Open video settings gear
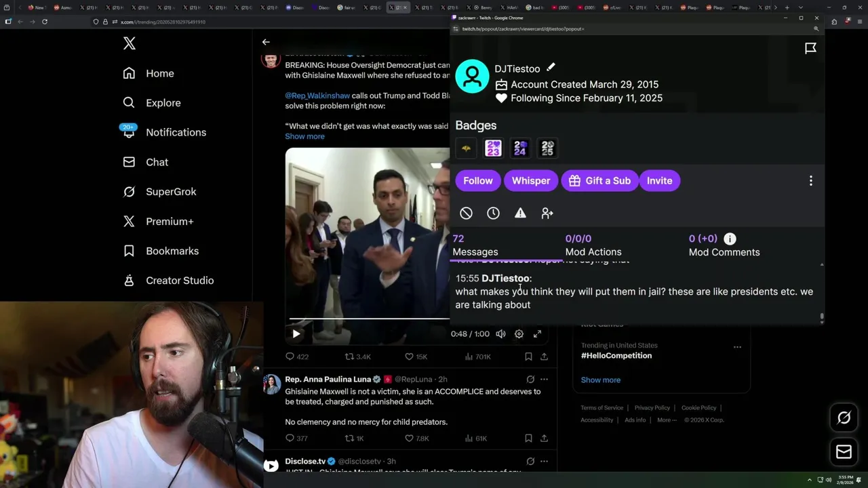The width and height of the screenshot is (868, 488). [519, 333]
